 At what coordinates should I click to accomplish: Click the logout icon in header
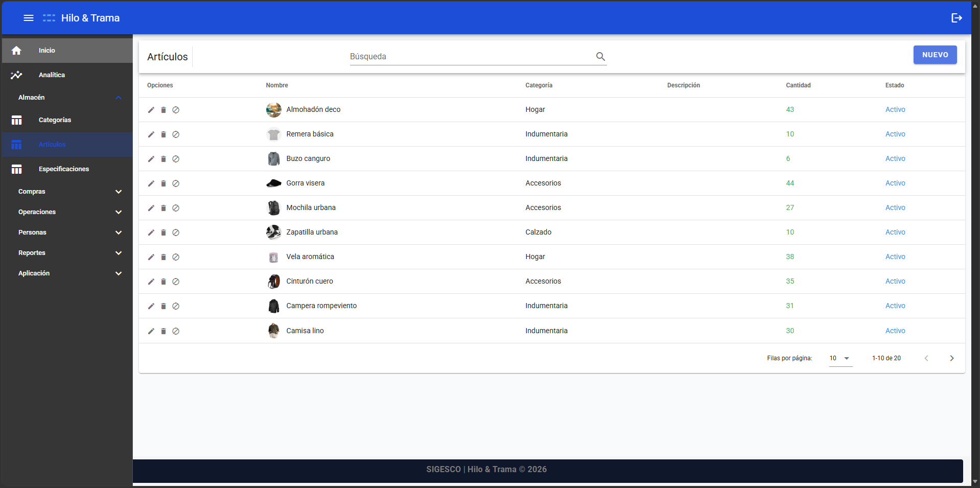pyautogui.click(x=956, y=18)
